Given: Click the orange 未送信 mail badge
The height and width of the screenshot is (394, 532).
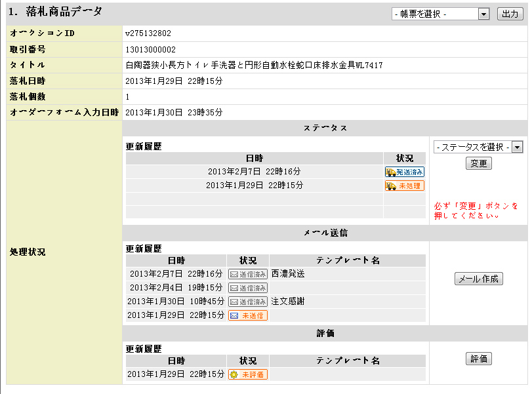Looking at the screenshot, I should 247,315.
